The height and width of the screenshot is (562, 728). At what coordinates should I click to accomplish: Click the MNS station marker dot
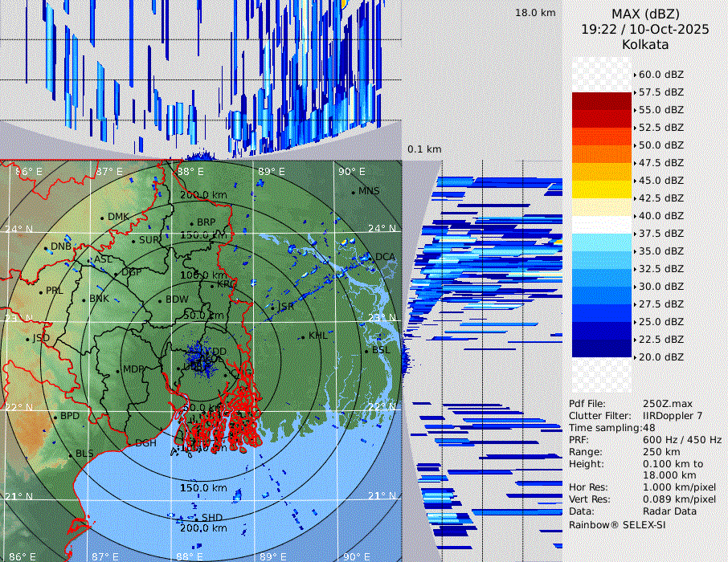click(354, 192)
